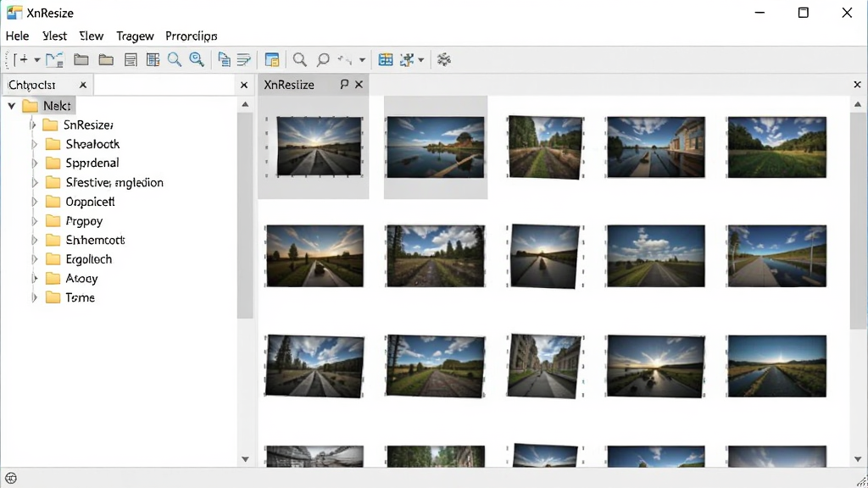
Task: Select the Tsme folder row
Action: pyautogui.click(x=70, y=297)
